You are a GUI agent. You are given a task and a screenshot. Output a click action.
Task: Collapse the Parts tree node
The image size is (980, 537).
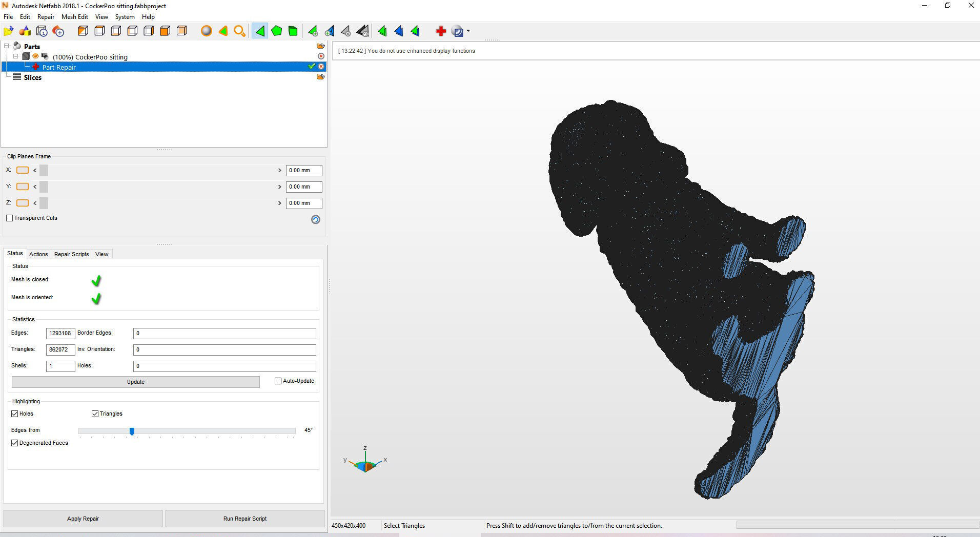(7, 46)
